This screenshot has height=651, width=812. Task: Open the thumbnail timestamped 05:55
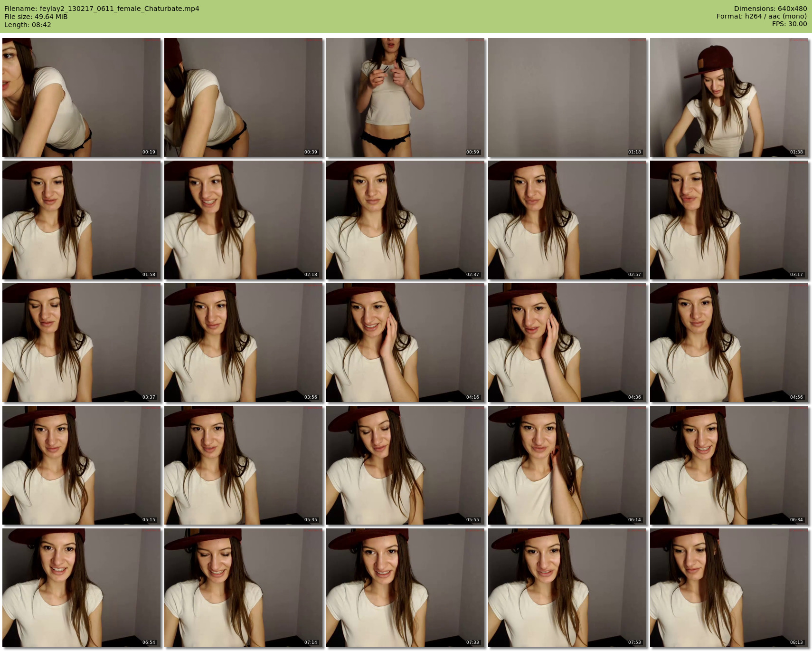[x=405, y=465]
